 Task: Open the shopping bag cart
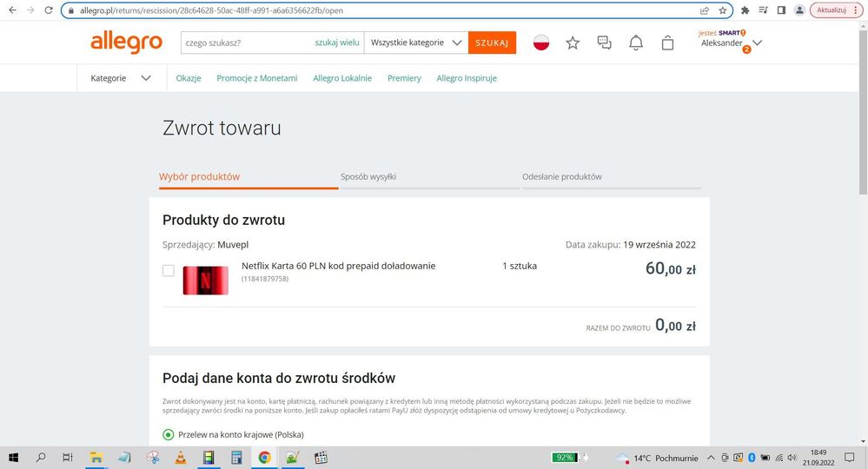(667, 43)
